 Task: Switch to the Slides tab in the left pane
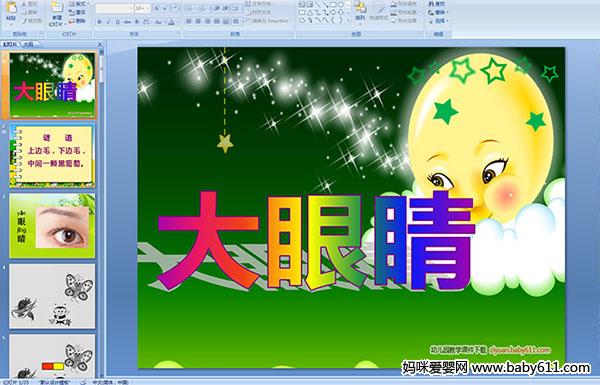tap(10, 44)
